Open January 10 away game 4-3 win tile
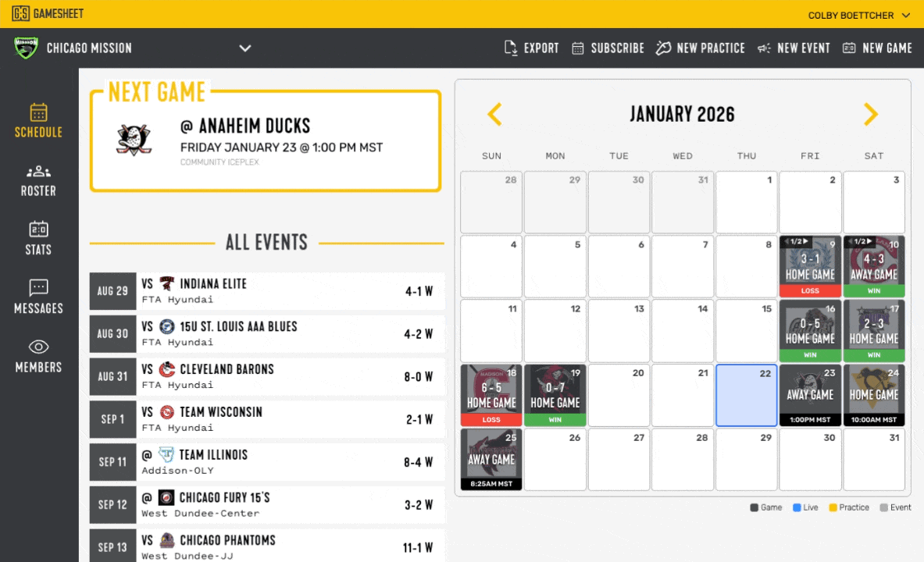924x562 pixels. (x=874, y=266)
